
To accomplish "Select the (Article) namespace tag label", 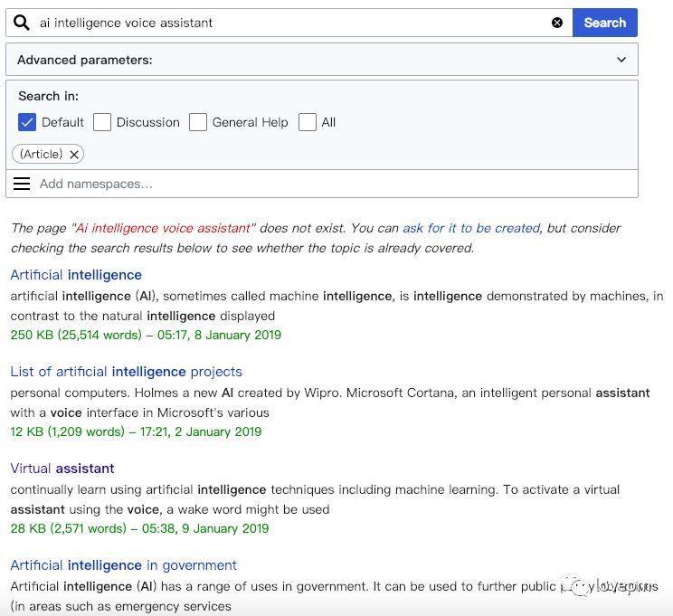I will coord(42,154).
